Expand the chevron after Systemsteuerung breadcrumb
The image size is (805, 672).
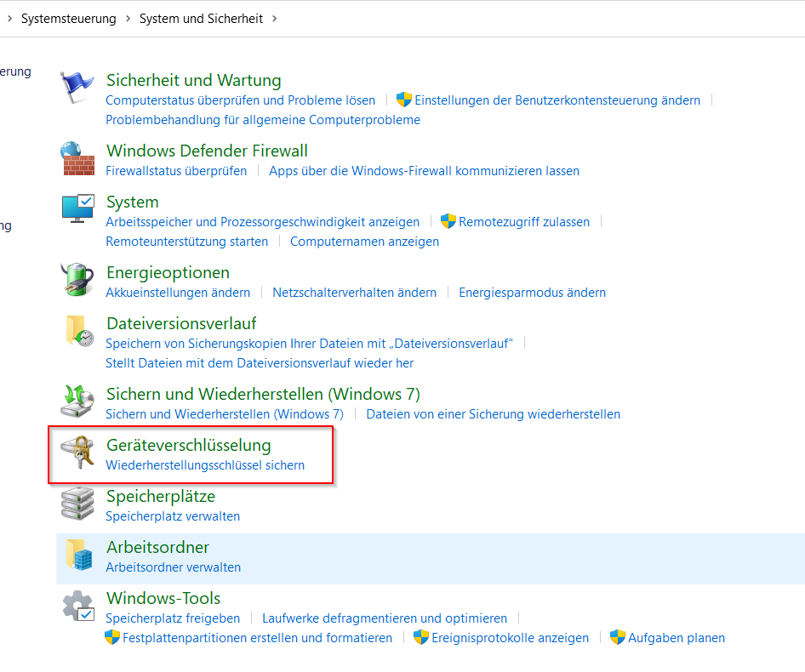(128, 19)
